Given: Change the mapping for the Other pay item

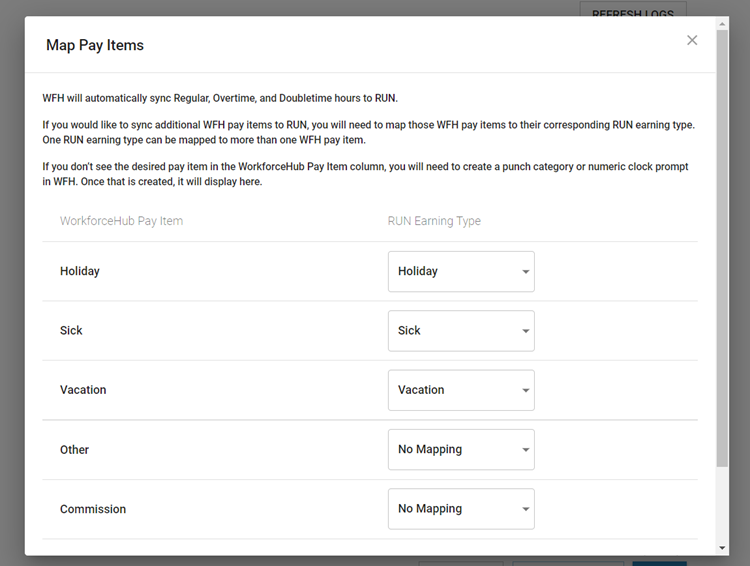Looking at the screenshot, I should (461, 450).
